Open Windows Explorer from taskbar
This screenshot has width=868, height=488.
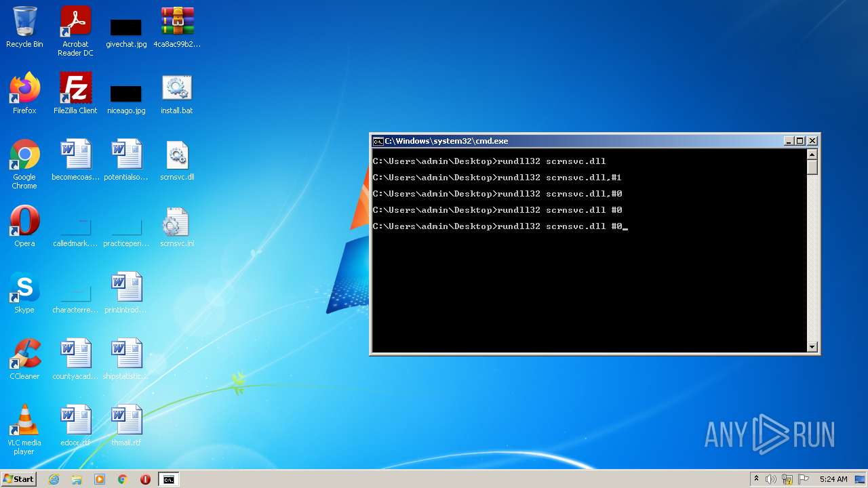click(x=77, y=479)
